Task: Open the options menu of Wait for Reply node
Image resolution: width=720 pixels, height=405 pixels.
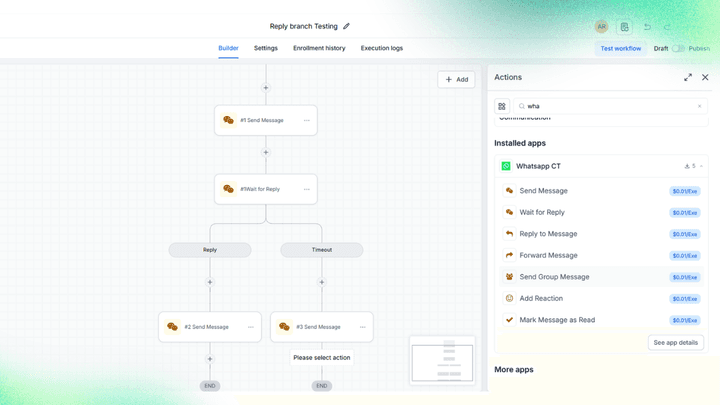Action: click(307, 189)
